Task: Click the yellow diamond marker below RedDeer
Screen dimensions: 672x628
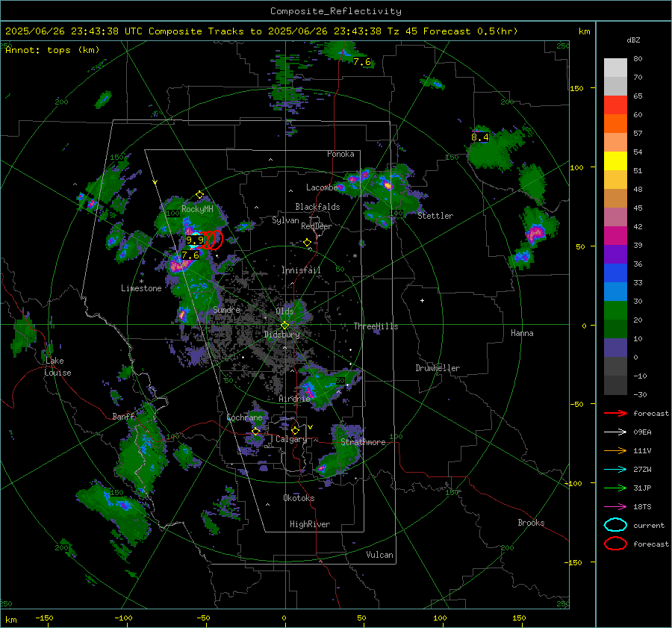Action: coord(308,243)
